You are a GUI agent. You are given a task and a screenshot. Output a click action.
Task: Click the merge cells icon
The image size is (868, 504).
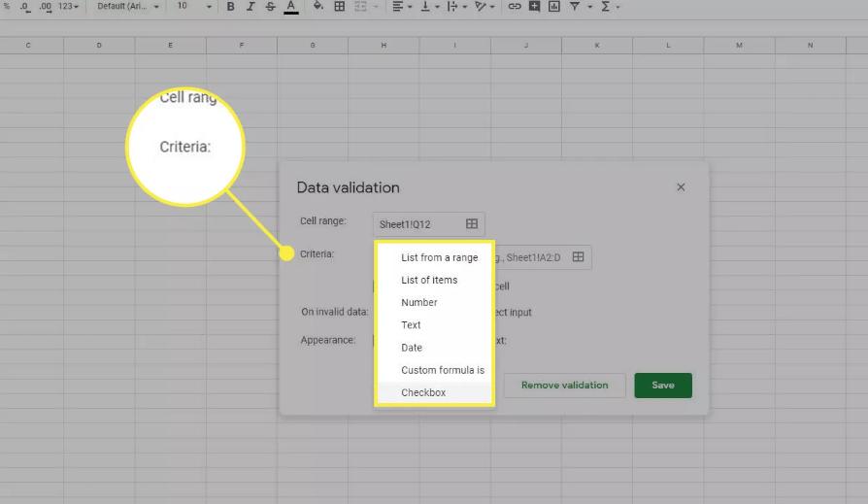coord(360,7)
